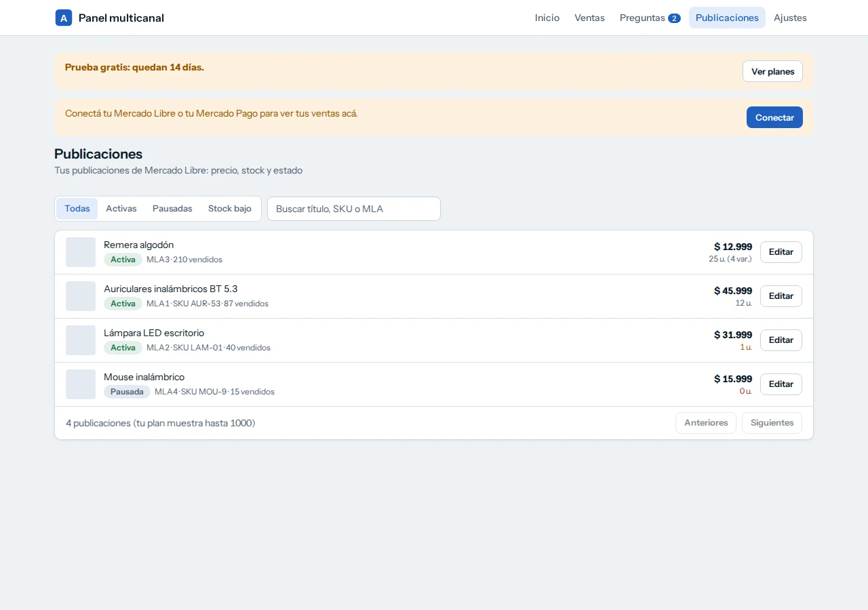Switch to the Pausadas filter tab
868x610 pixels.
tap(172, 209)
